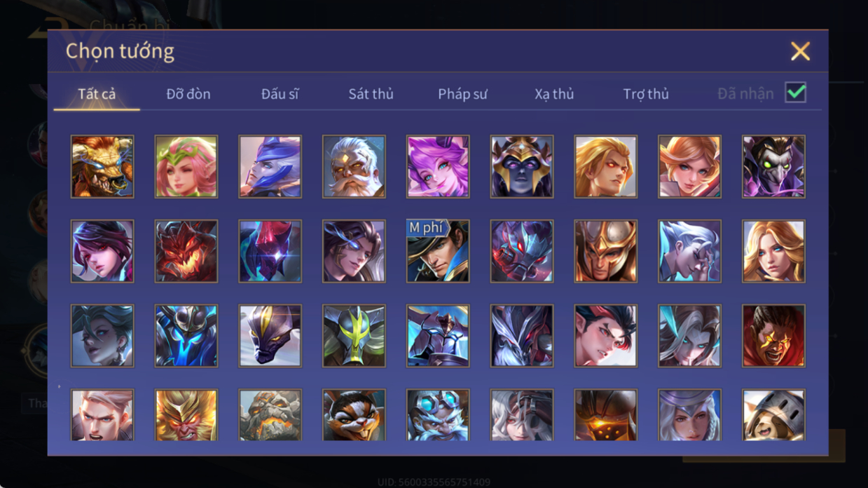Close the 'Chọn tướng' dialog
The image size is (868, 488).
click(x=800, y=51)
